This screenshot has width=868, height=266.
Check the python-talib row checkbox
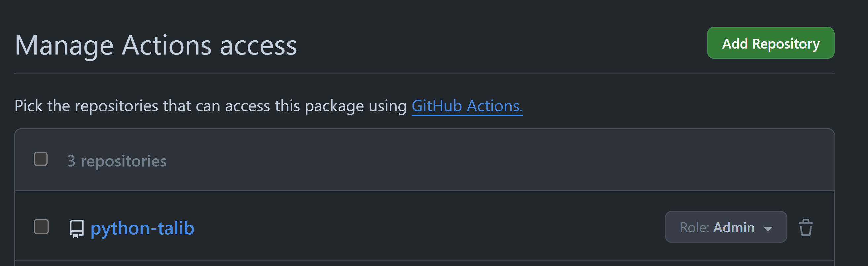coord(41,227)
